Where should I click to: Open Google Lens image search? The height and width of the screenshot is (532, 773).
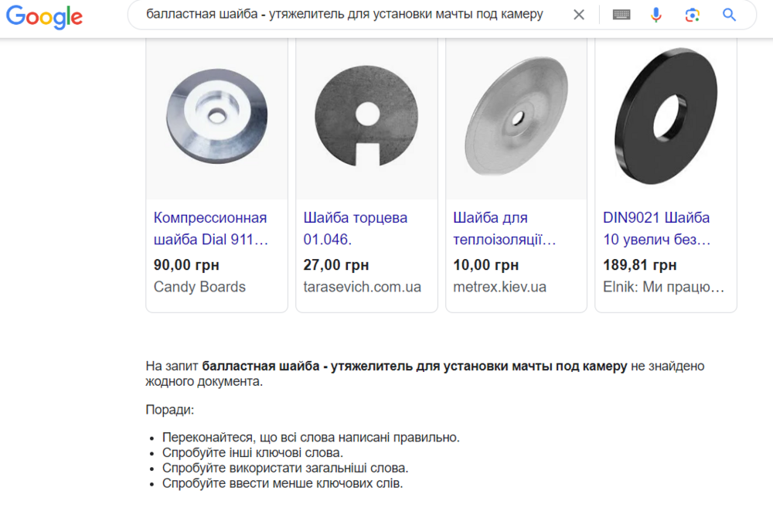[x=693, y=15]
